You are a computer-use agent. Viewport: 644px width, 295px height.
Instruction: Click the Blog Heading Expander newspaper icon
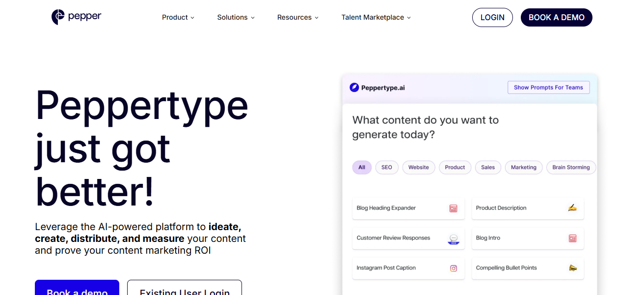pos(454,208)
